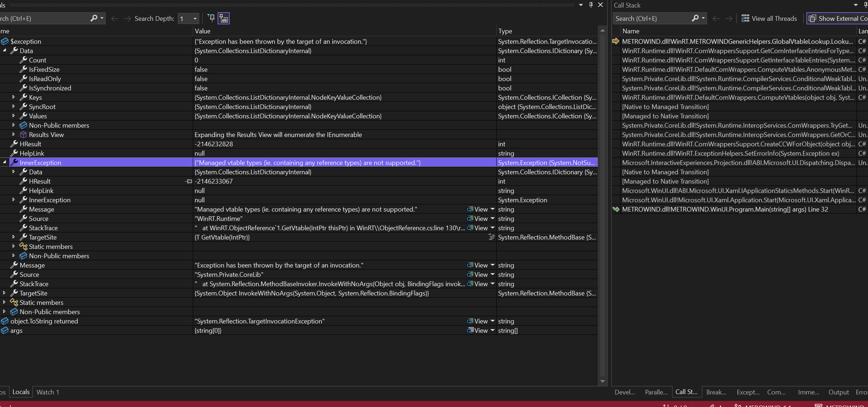Viewport: 868px width, 407px height.
Task: Click the pin icon beside HResult -2146233067
Action: pyautogui.click(x=189, y=181)
